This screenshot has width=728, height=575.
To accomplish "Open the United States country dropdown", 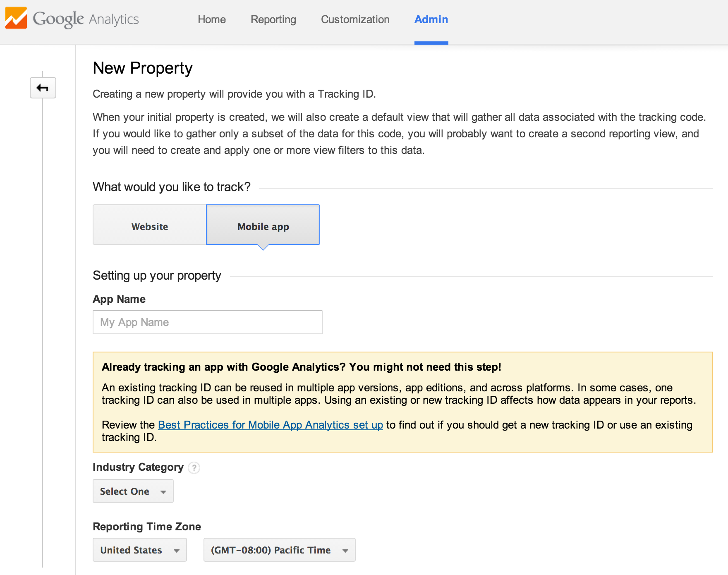I will 139,550.
